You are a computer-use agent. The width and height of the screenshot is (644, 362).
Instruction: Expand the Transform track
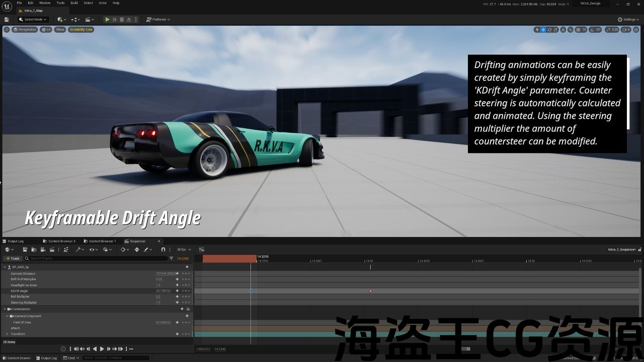click(7, 334)
